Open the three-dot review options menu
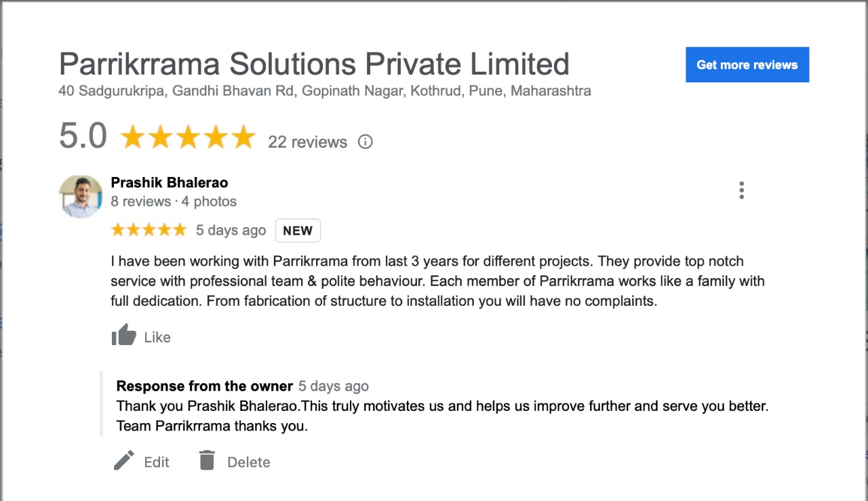The width and height of the screenshot is (868, 501). coord(741,191)
